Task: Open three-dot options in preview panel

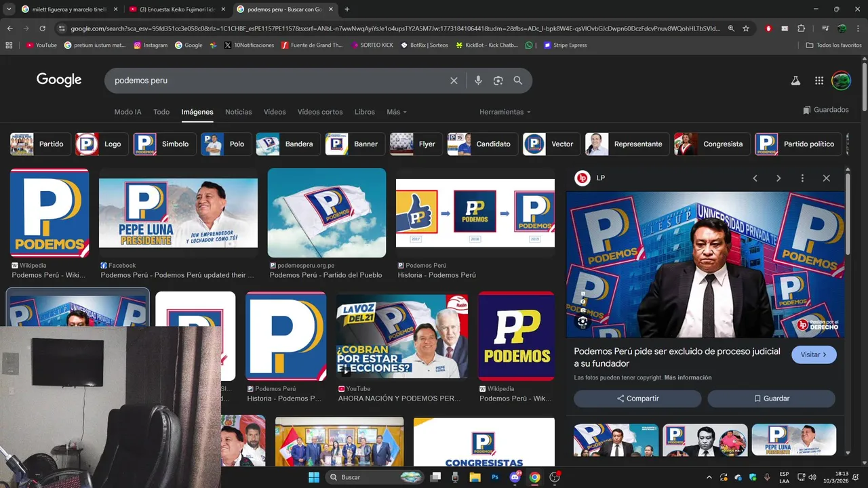Action: pos(802,178)
